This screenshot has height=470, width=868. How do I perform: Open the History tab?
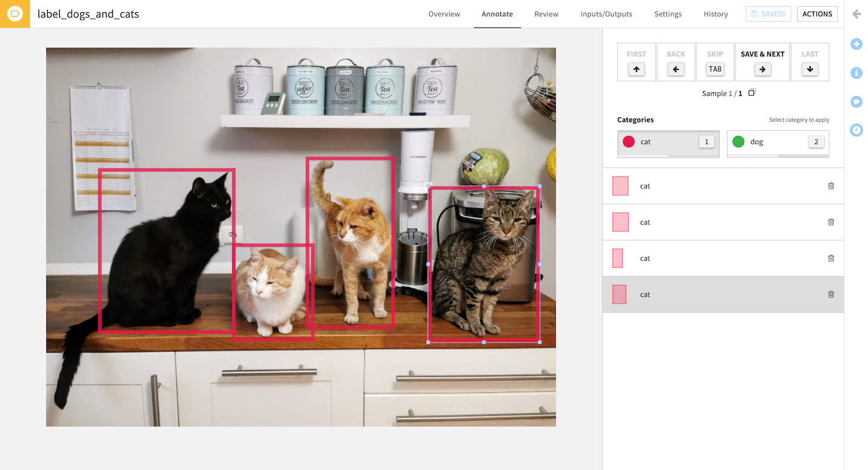(x=715, y=14)
